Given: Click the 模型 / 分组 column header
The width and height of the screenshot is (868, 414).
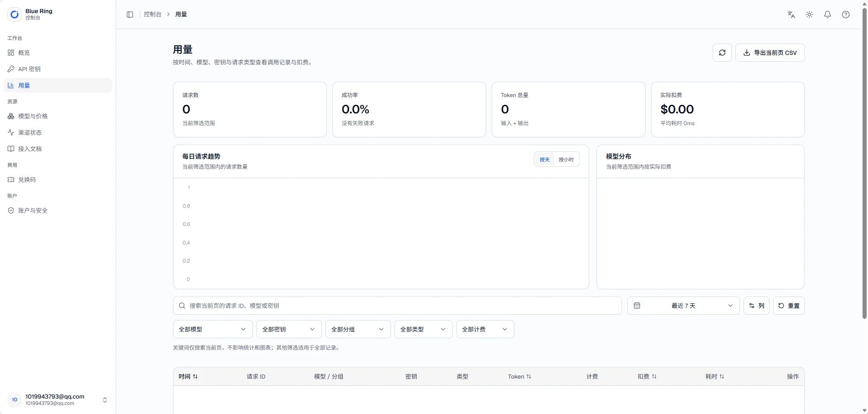Looking at the screenshot, I should click(329, 376).
